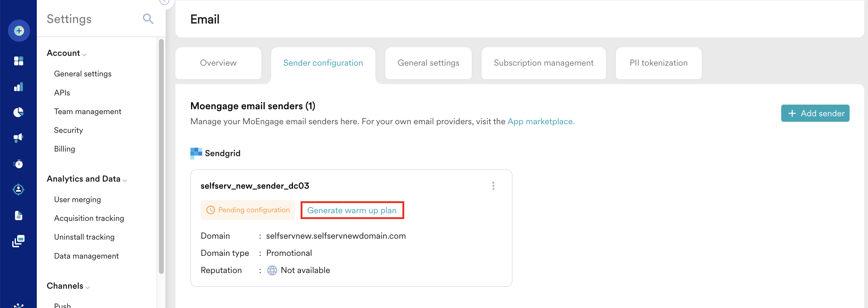Click Generate warm up plan link
Image resolution: width=868 pixels, height=308 pixels.
tap(352, 210)
